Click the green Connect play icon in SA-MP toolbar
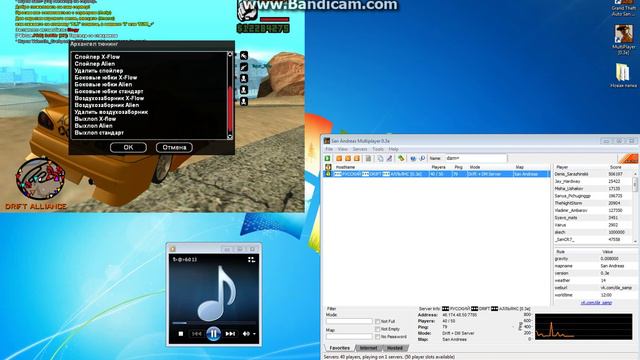 point(327,158)
